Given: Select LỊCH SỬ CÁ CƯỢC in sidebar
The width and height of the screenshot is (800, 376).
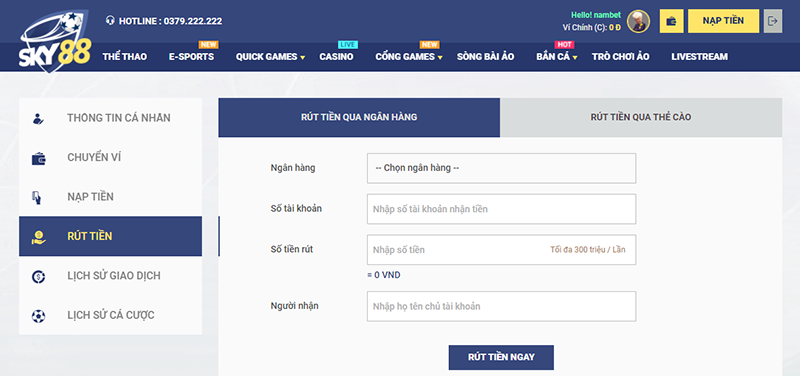Looking at the screenshot, I should coord(110,315).
